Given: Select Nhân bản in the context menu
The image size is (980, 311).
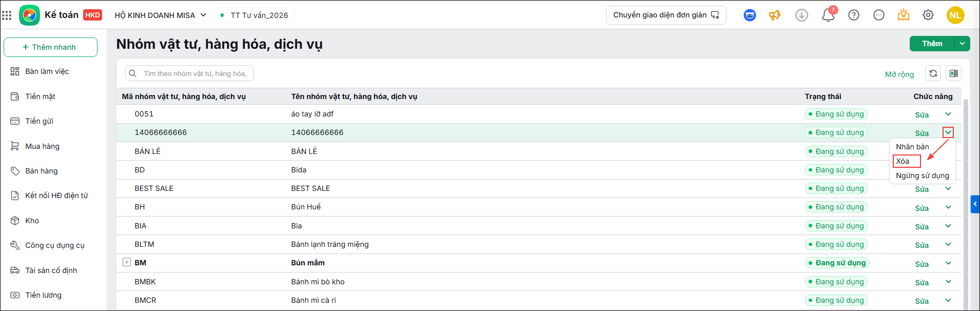Looking at the screenshot, I should (912, 147).
